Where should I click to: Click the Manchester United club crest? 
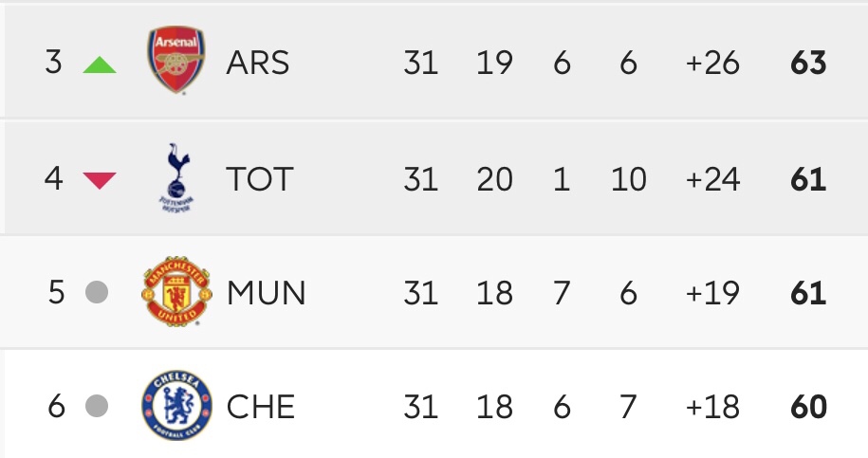click(176, 291)
